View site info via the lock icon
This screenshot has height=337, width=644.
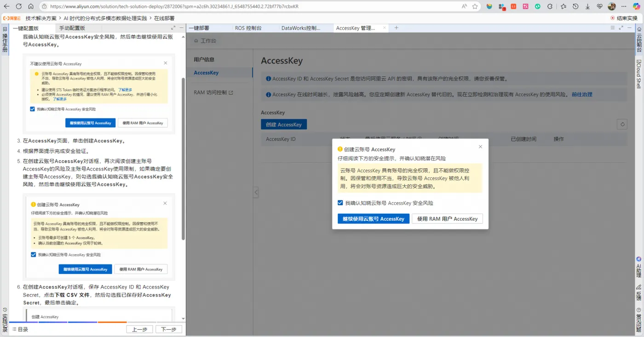pyautogui.click(x=44, y=6)
